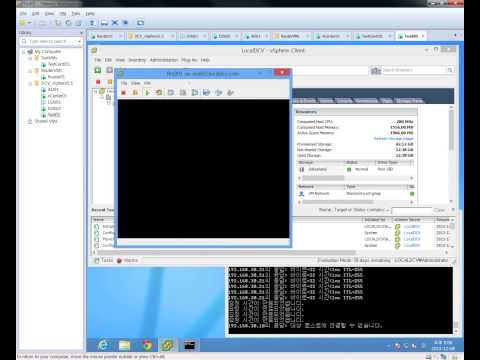
Task: Click the green Home icon in vSphere Client
Action: 98,70
